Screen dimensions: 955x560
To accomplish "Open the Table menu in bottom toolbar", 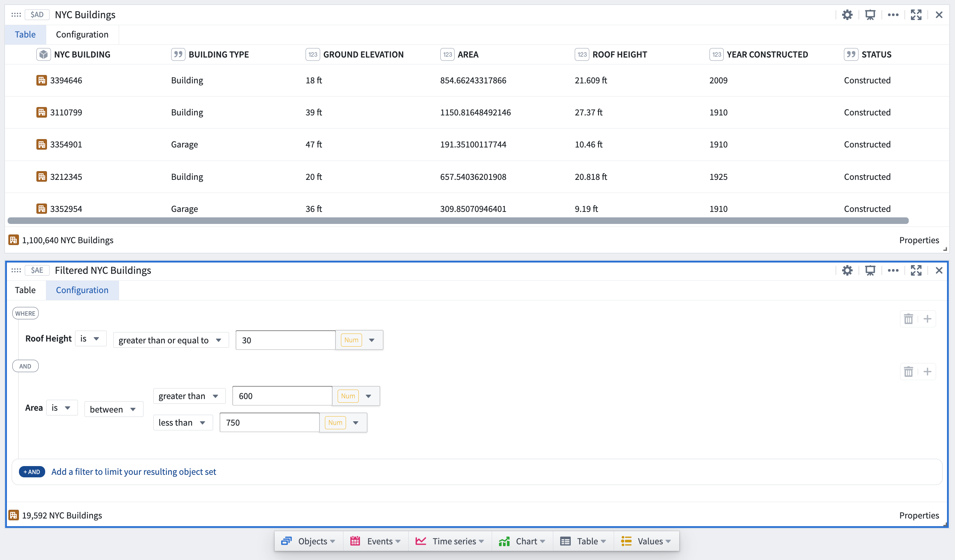I will [x=583, y=541].
